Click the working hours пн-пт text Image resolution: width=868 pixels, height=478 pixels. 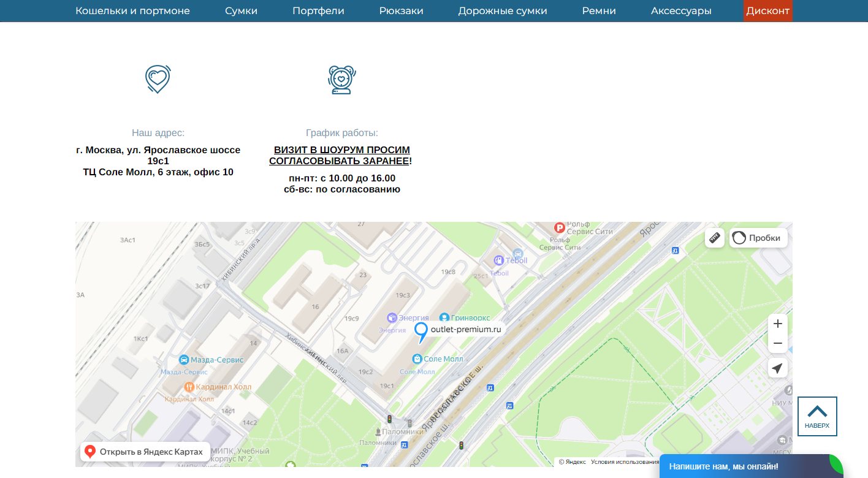point(342,178)
